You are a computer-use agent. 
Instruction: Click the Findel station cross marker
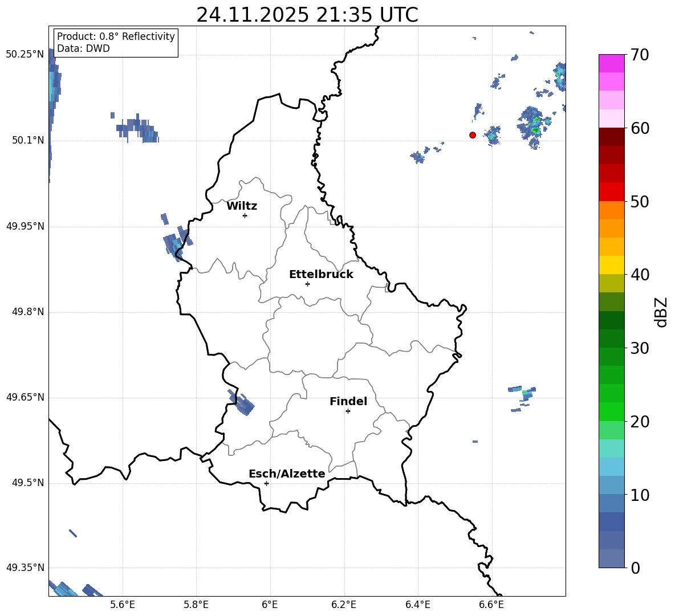point(348,411)
